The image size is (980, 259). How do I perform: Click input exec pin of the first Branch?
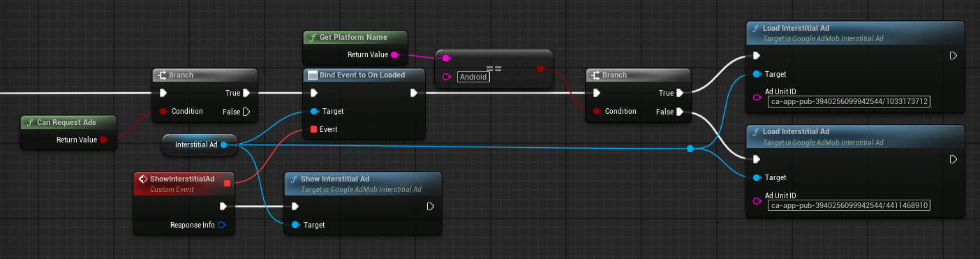164,93
